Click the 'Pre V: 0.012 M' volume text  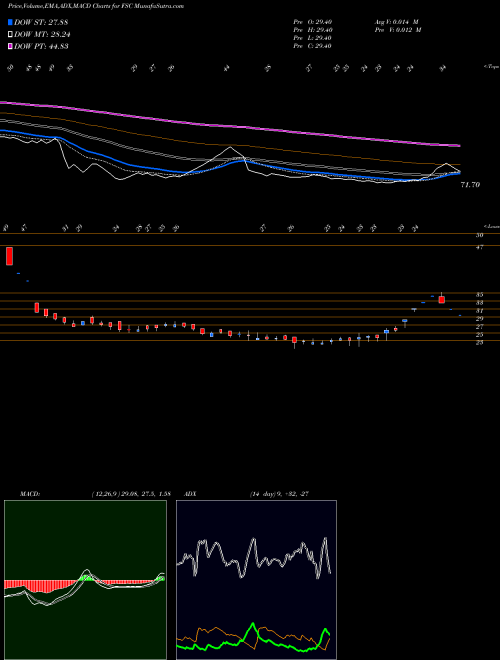pyautogui.click(x=398, y=30)
